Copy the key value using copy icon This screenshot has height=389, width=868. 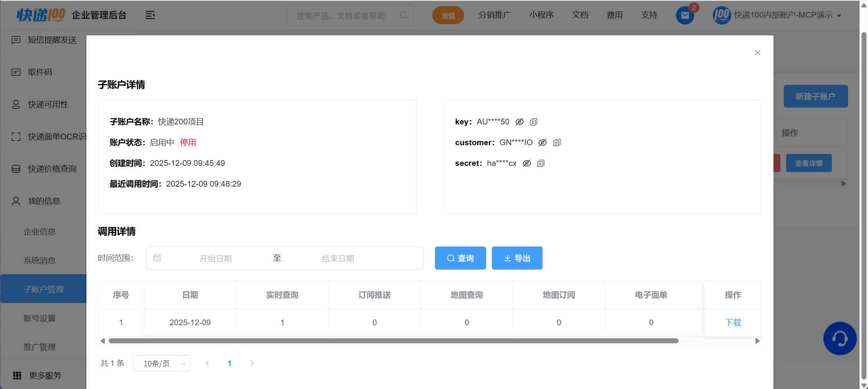[x=533, y=122]
